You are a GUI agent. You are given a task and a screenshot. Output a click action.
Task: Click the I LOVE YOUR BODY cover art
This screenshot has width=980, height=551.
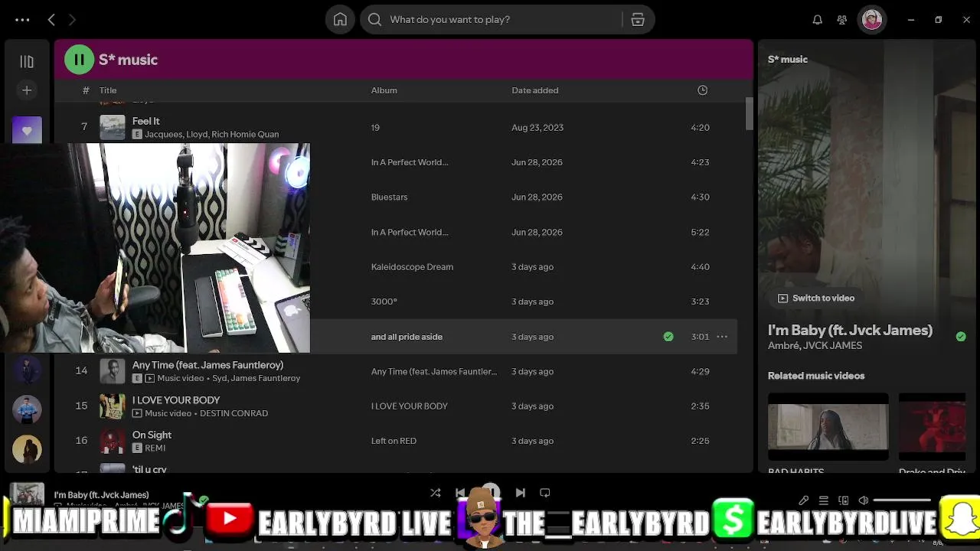pos(113,406)
